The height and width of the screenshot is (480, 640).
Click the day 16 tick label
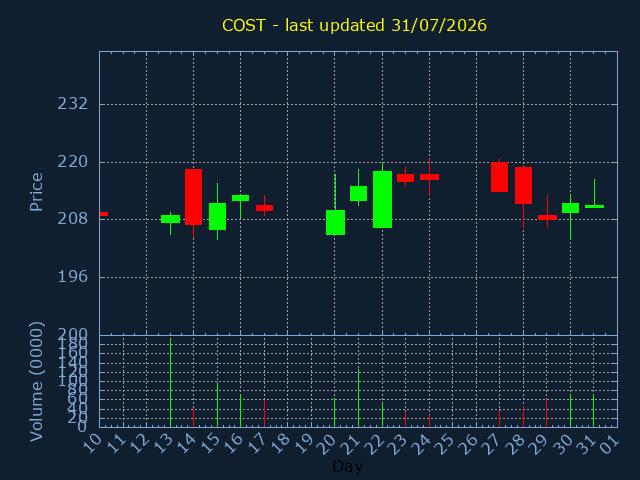(x=234, y=443)
